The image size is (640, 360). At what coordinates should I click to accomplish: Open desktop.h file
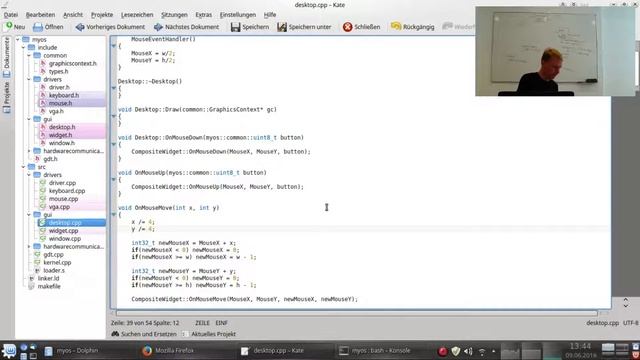62,127
